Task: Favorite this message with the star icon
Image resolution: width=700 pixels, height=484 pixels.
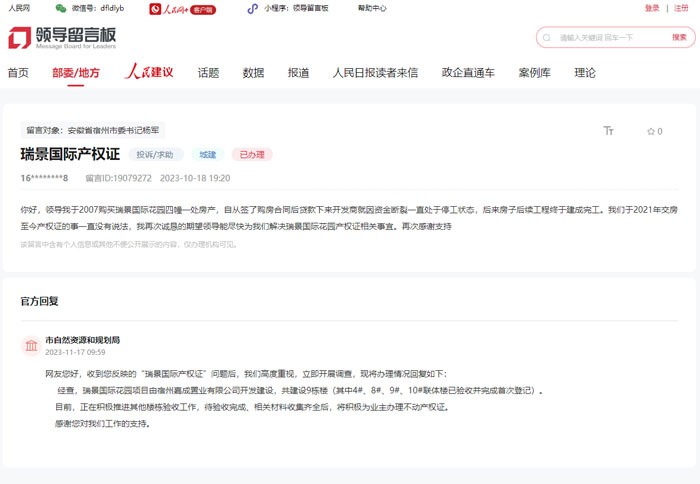Action: [651, 131]
